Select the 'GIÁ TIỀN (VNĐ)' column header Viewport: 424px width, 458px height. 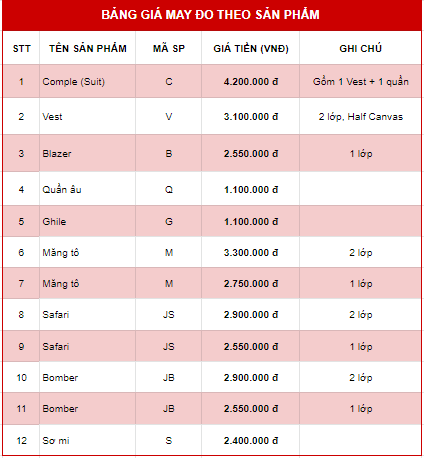(x=251, y=49)
